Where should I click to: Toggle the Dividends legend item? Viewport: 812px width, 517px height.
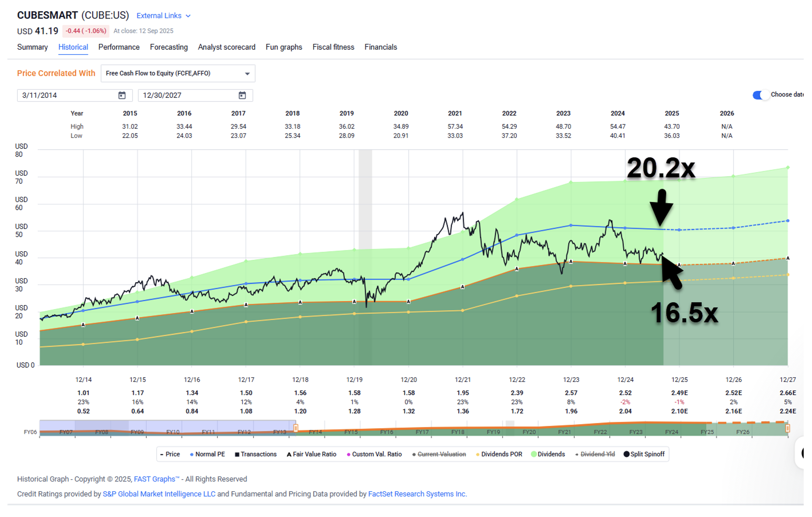548,454
